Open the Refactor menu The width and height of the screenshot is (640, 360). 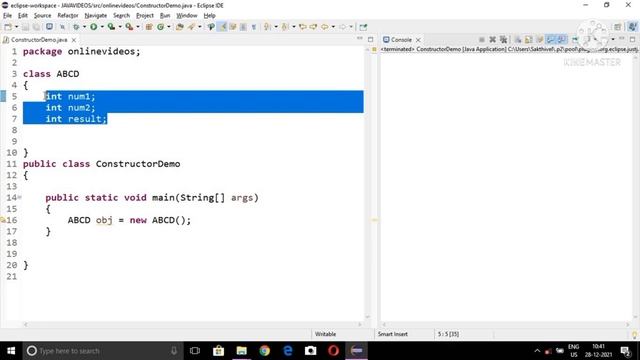click(x=68, y=16)
